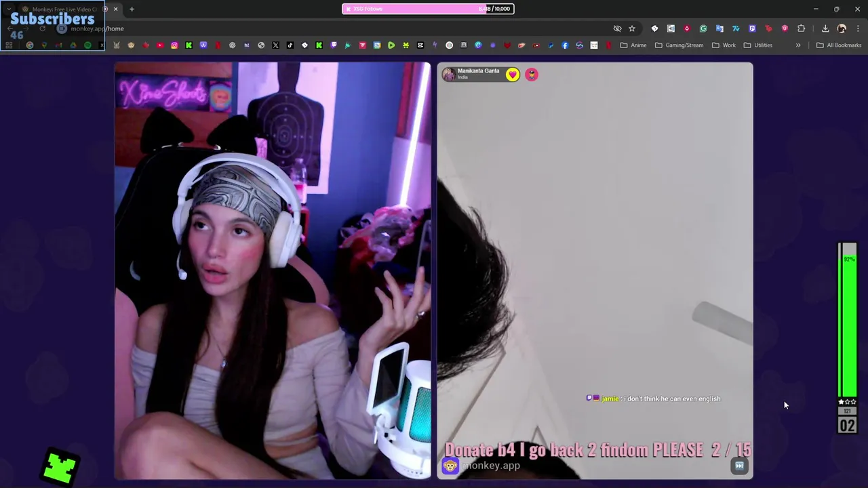
Task: Click the stranger's video feed
Action: pyautogui.click(x=595, y=271)
